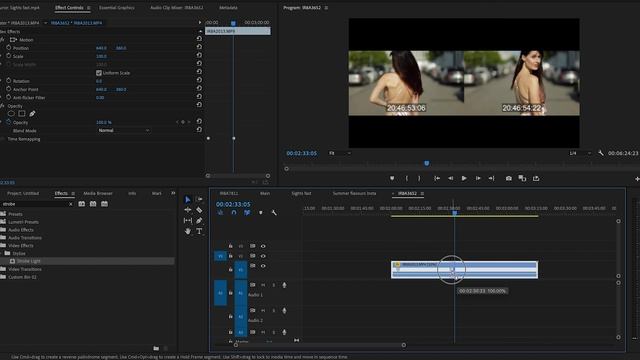640x360 pixels.
Task: Open Effect Controls panel menu
Action: (89, 8)
